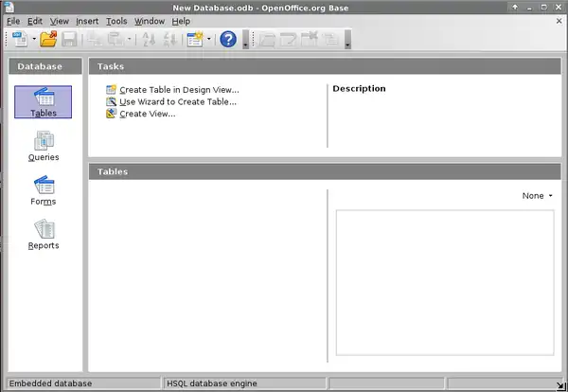This screenshot has width=568, height=392.
Task: Click the Open folder toolbar icon
Action: coord(48,40)
